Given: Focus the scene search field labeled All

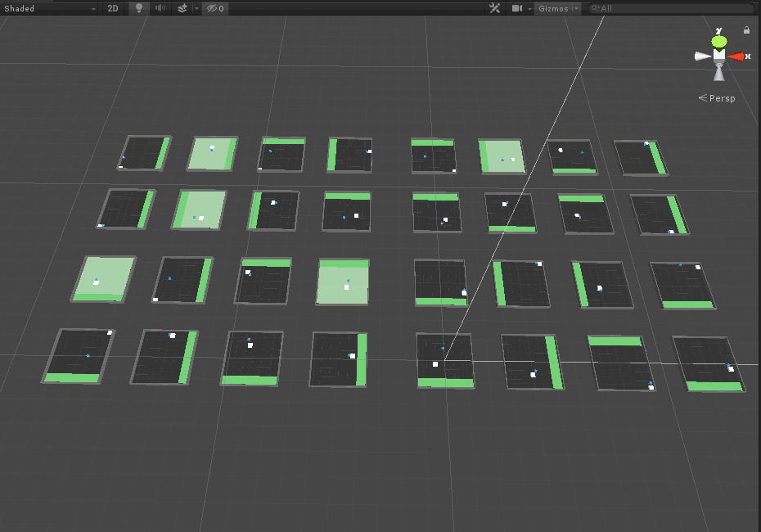Looking at the screenshot, I should [x=671, y=8].
